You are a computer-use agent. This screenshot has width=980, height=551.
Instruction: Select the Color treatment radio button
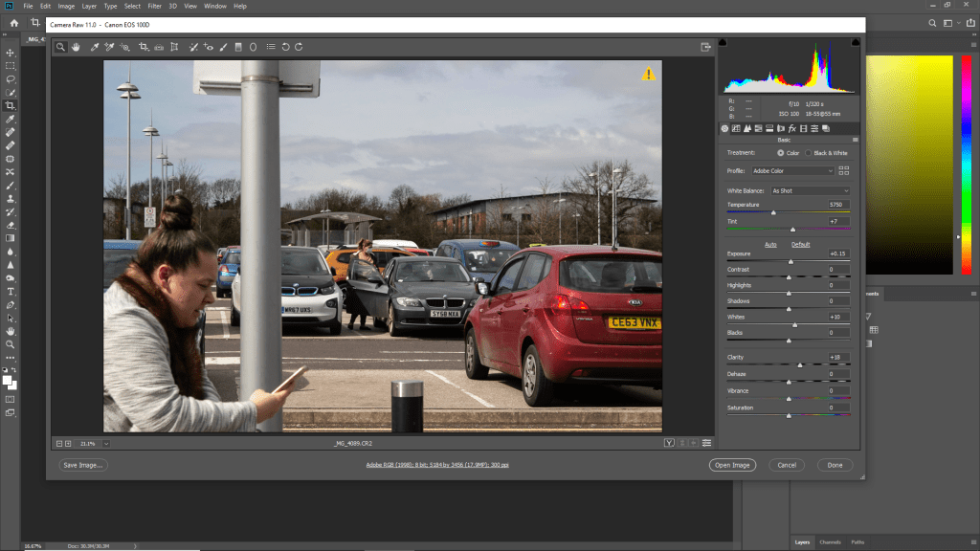click(781, 152)
